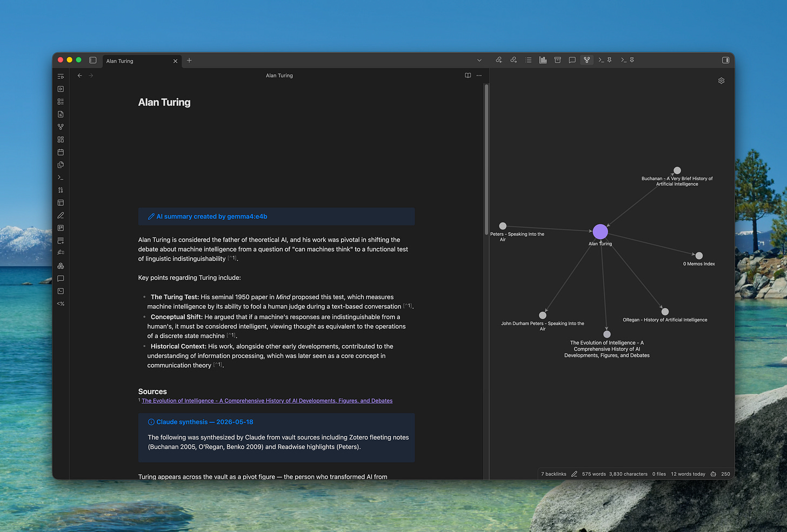Click the 'Claude synthesis — 2026-05-18' callout title
Image resolution: width=787 pixels, height=532 pixels.
coord(205,422)
